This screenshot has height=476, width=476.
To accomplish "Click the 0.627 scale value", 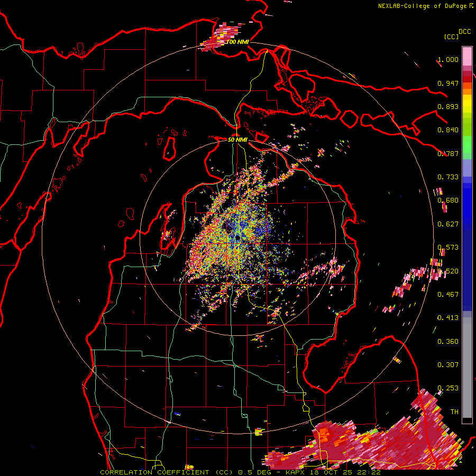I will (448, 224).
